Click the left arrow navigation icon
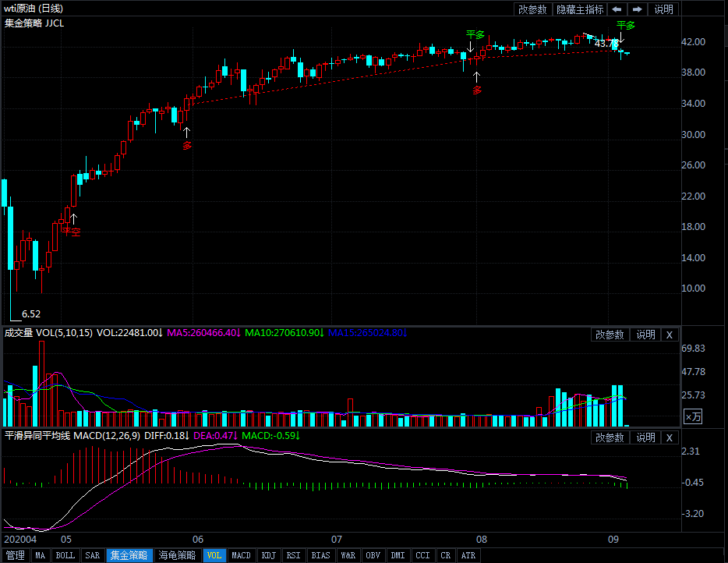This screenshot has height=563, width=728. point(617,9)
